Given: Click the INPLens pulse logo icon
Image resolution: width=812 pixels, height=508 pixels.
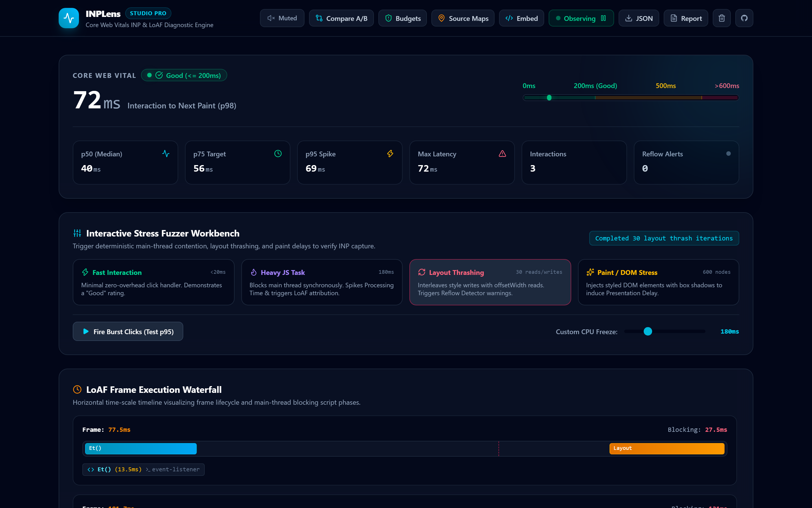Looking at the screenshot, I should pos(69,18).
